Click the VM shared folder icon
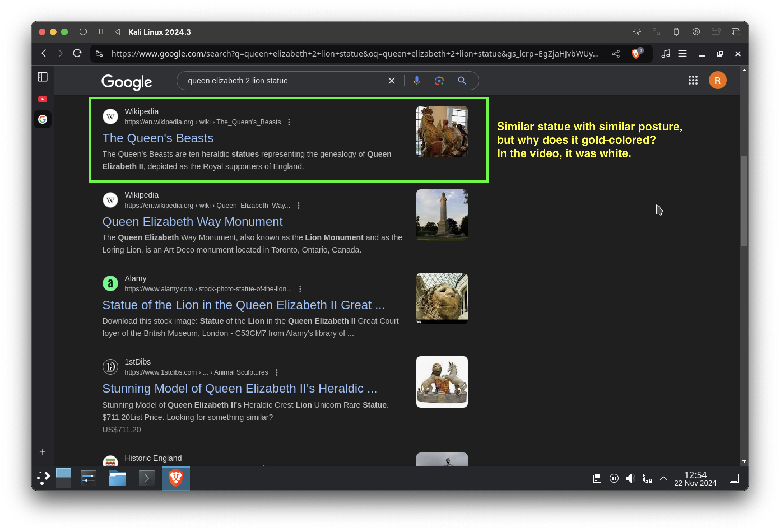 [716, 32]
